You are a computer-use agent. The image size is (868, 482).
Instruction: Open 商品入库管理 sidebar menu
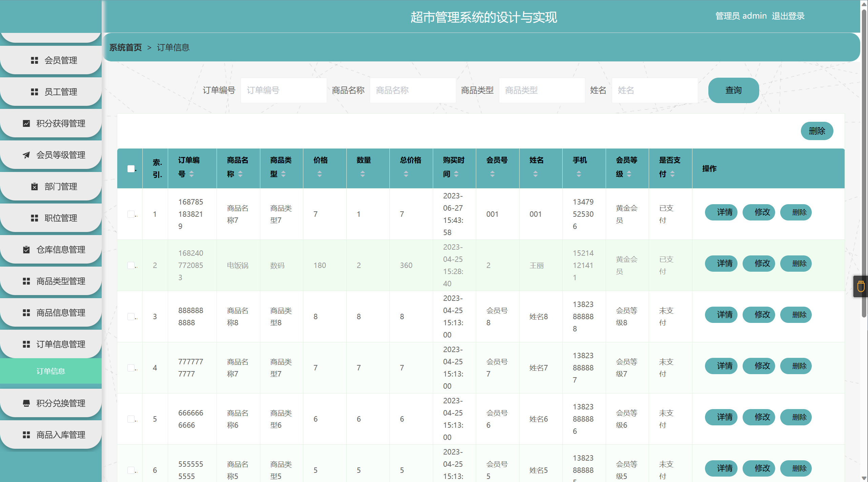pos(51,435)
